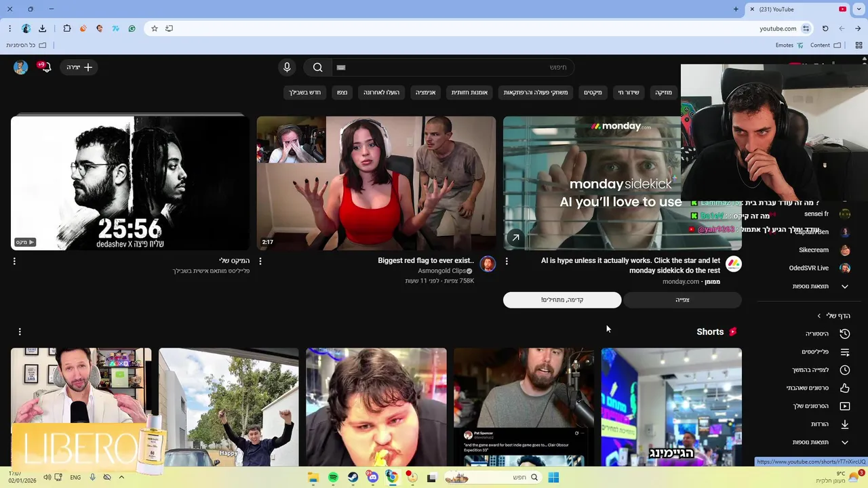Open הורדות downloads in sidebar
Screen dimensions: 868x488
pos(831,424)
